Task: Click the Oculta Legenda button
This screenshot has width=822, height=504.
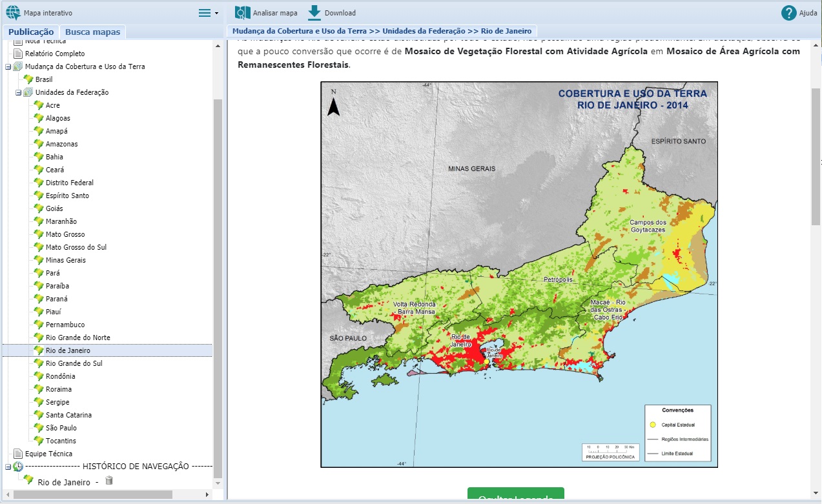Action: pos(515,496)
